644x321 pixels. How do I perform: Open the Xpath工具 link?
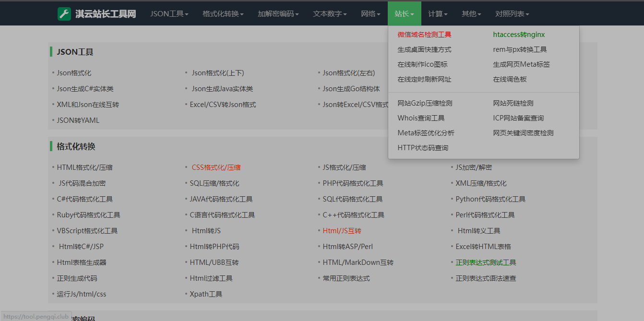pos(206,294)
